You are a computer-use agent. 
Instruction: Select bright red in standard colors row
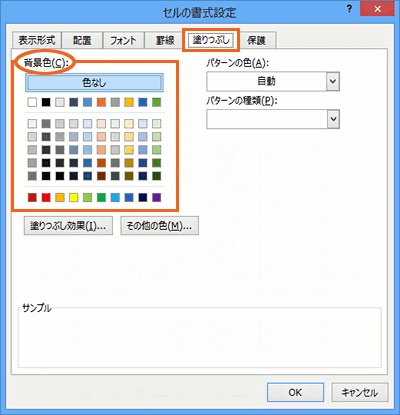click(46, 197)
